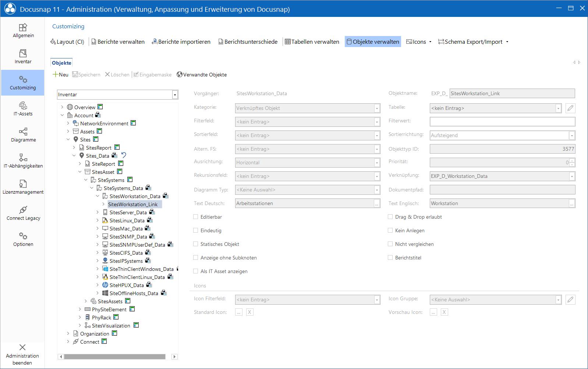The height and width of the screenshot is (369, 588).
Task: Open the Inventar sidebar icon
Action: [x=23, y=54]
